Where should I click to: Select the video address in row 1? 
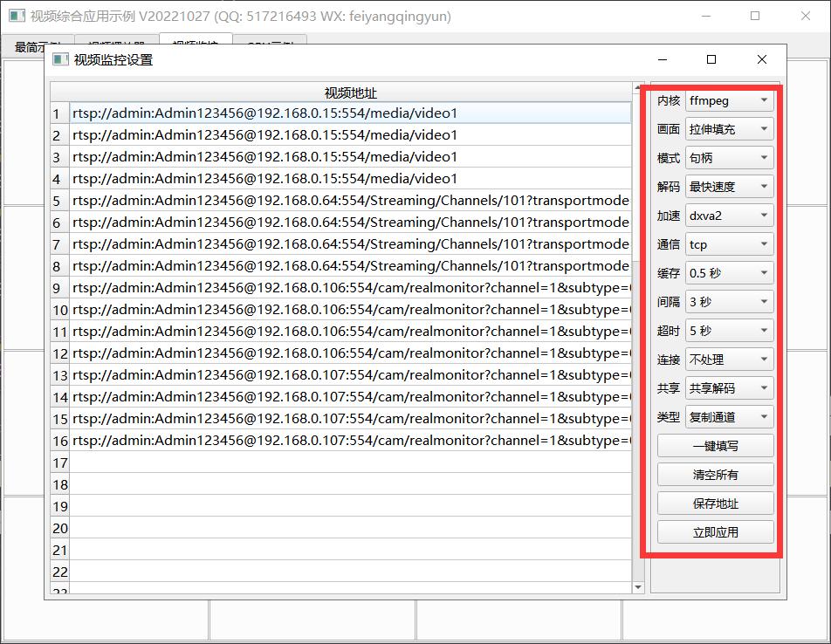[349, 113]
